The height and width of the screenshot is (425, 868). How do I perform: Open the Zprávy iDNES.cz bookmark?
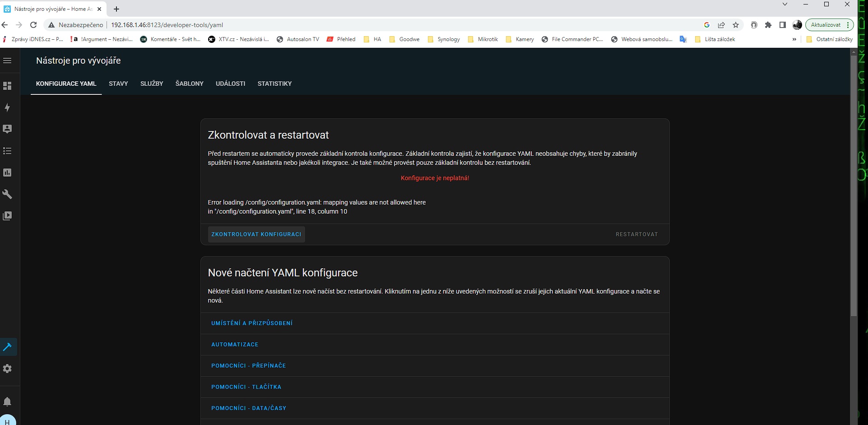[x=32, y=39]
